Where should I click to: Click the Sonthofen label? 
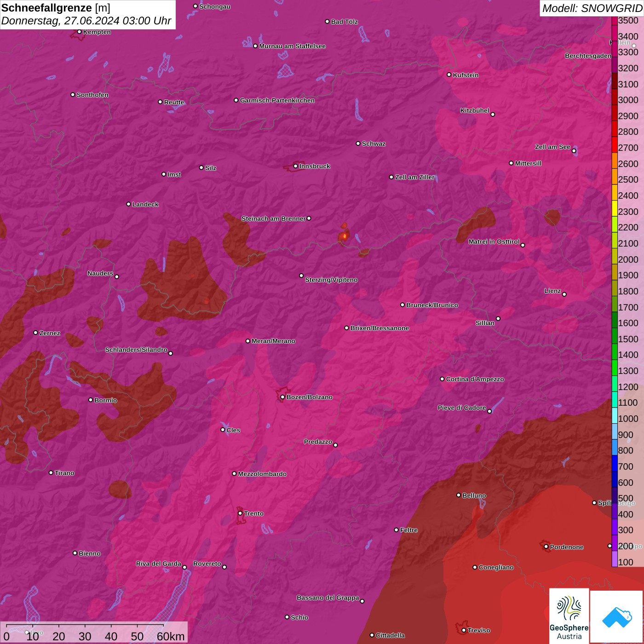92,95
